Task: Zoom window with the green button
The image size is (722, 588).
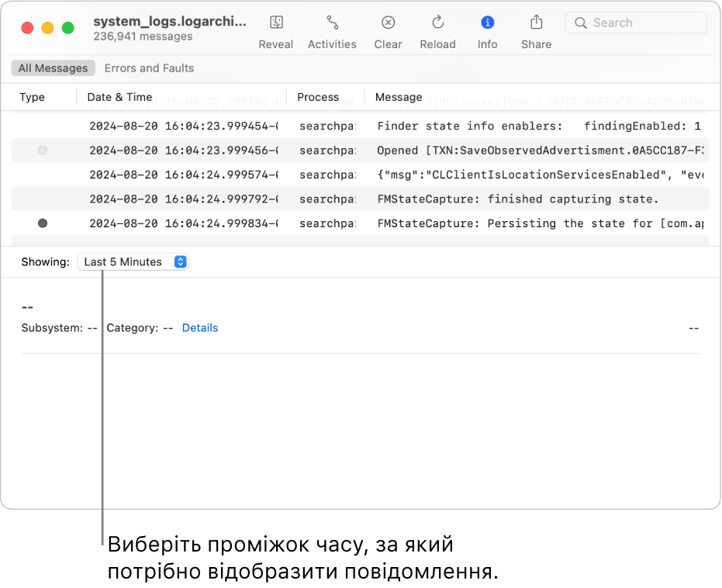Action: click(67, 28)
